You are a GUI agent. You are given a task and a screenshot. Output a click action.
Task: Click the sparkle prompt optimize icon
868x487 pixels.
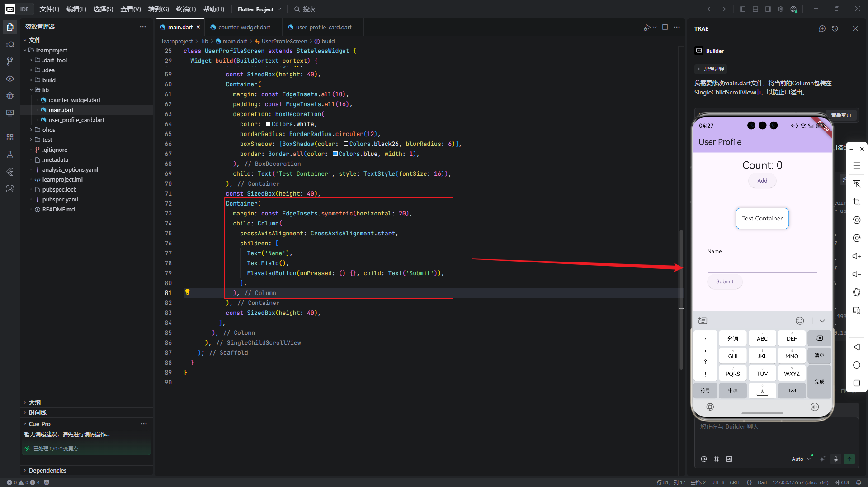coord(822,459)
